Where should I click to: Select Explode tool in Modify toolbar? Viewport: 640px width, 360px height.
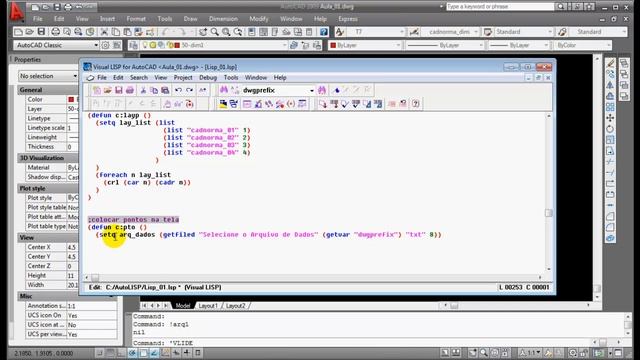pos(610,238)
